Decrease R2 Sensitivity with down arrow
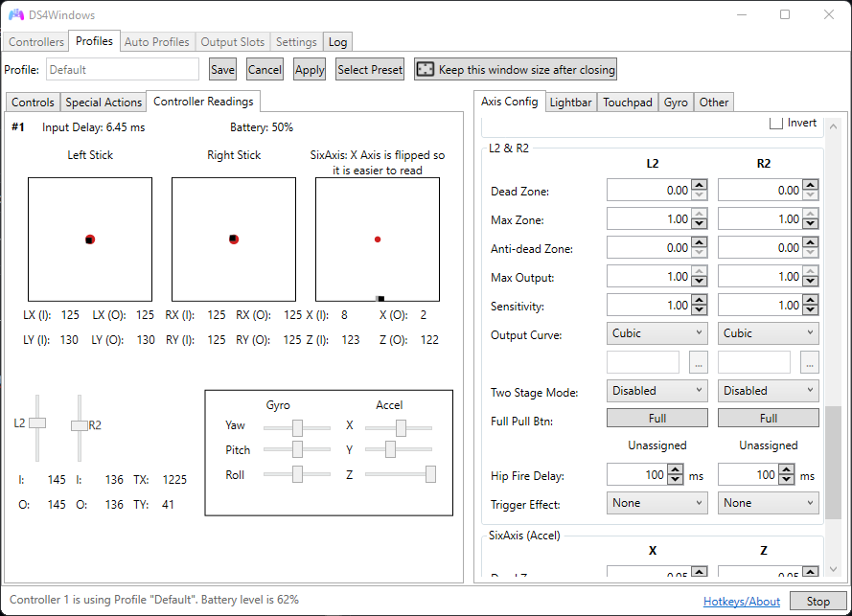The image size is (852, 616). point(811,310)
